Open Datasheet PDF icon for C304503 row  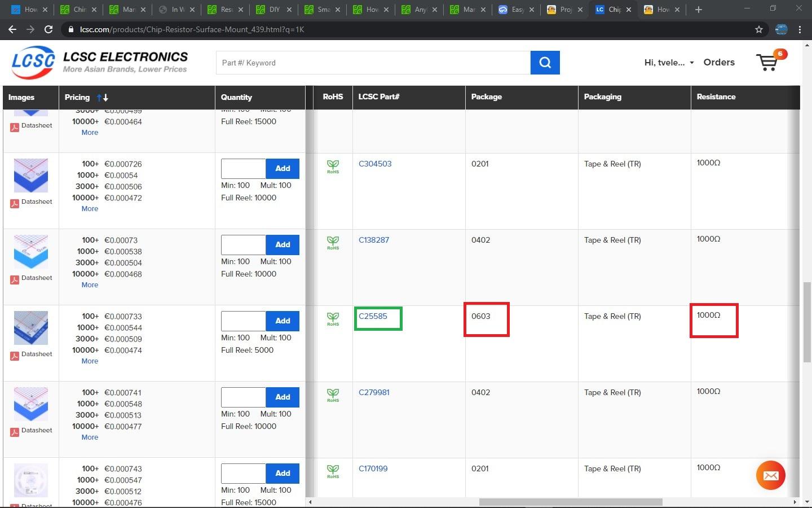coord(15,203)
